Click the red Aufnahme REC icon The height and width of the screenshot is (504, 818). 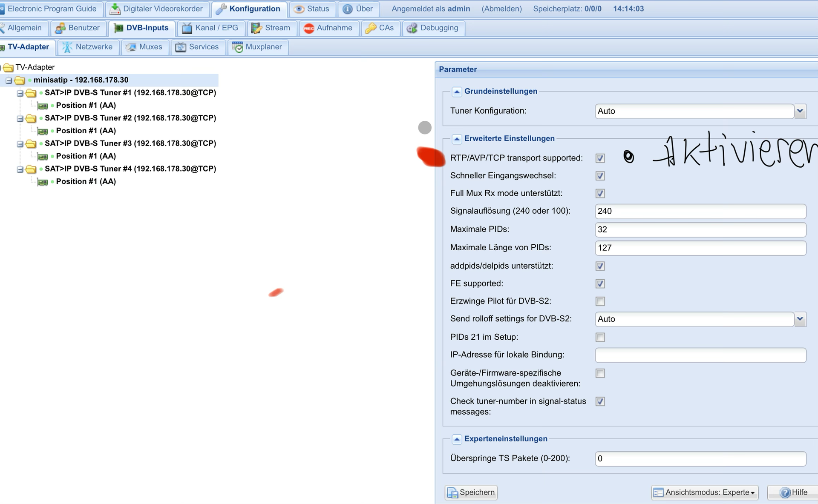point(309,28)
